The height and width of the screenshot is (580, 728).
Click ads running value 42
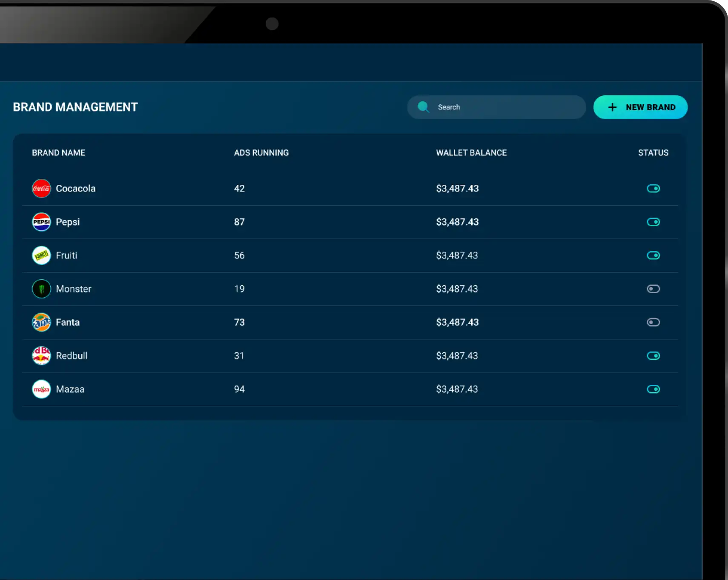coord(239,188)
